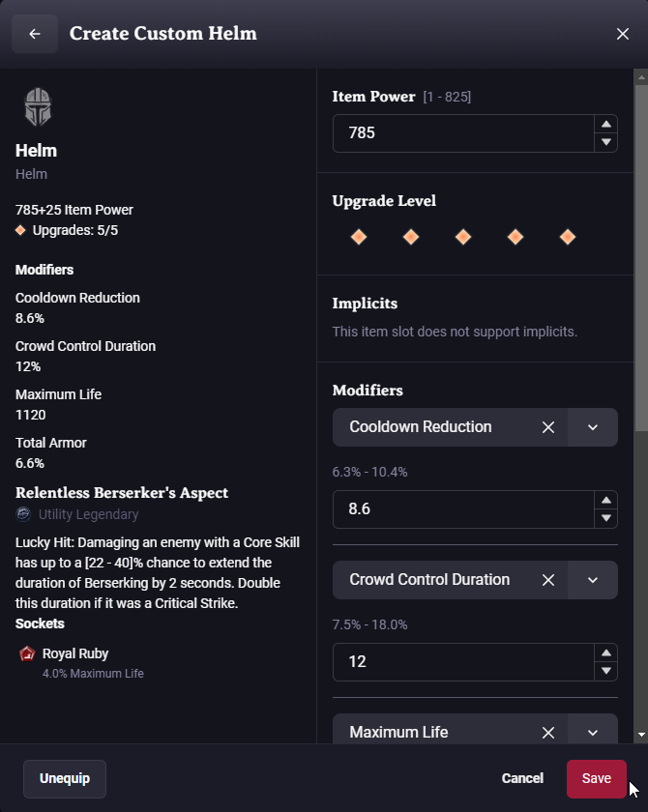Click the Royal Ruby gem icon
Image resolution: width=648 pixels, height=812 pixels.
click(x=27, y=654)
